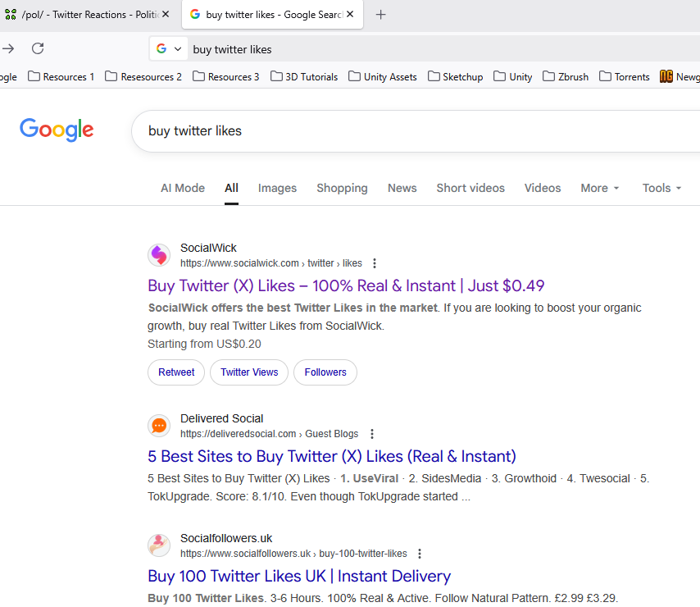Switch to Videos results tab

click(543, 188)
